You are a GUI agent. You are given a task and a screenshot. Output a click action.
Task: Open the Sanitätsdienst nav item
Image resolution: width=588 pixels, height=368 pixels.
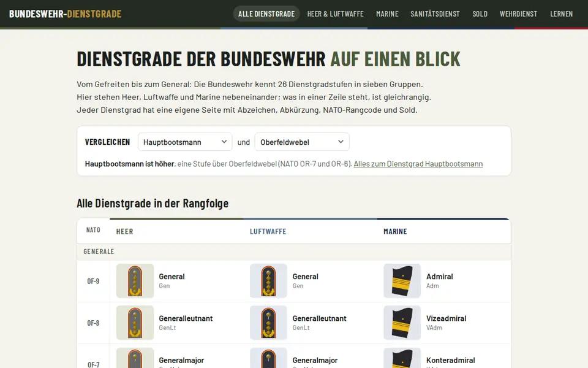click(x=435, y=14)
